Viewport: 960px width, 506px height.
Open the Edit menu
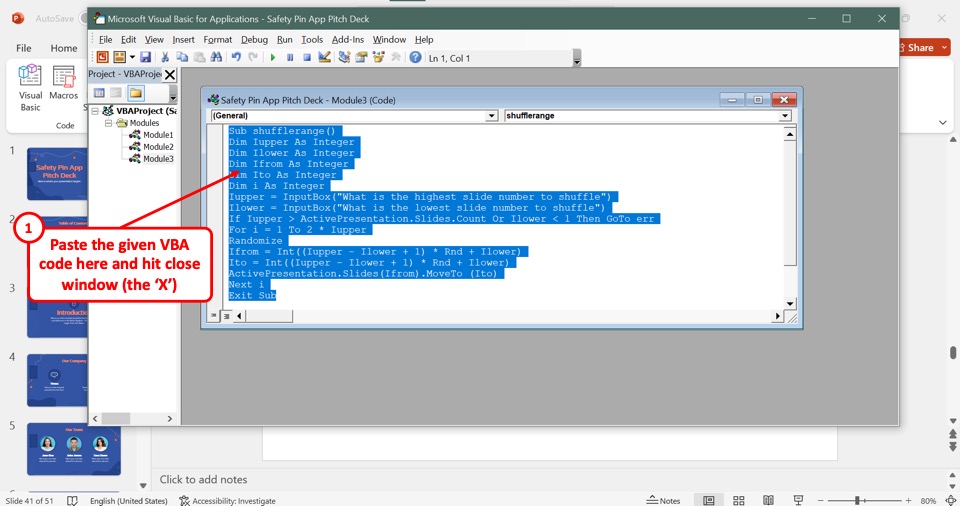tap(129, 39)
